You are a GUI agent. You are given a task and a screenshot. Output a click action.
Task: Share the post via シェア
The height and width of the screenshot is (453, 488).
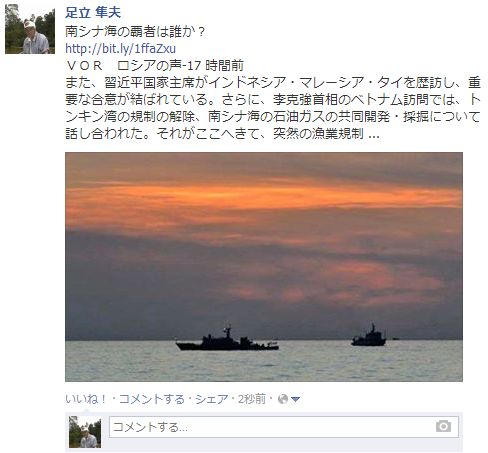[212, 399]
